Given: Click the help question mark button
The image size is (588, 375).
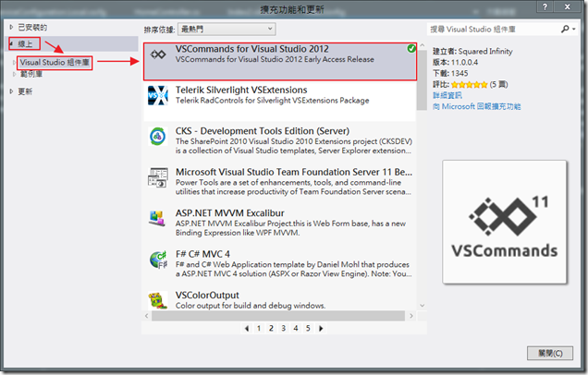Looking at the screenshot, I should (545, 6).
